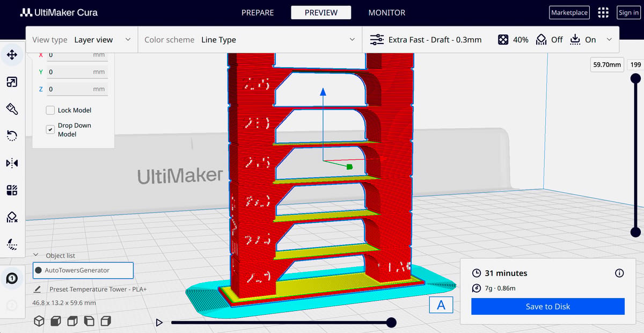Click the layer path slider handle
This screenshot has height=333, width=644.
pos(391,322)
